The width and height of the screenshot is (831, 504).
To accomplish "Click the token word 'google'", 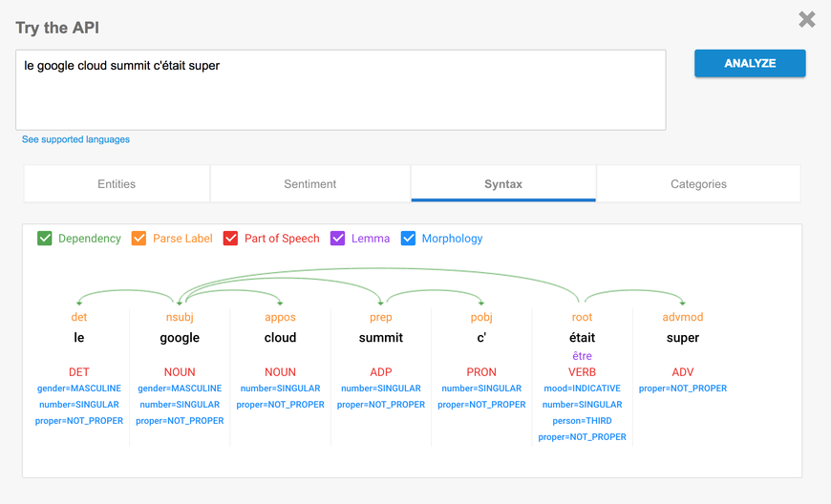I will tap(180, 338).
